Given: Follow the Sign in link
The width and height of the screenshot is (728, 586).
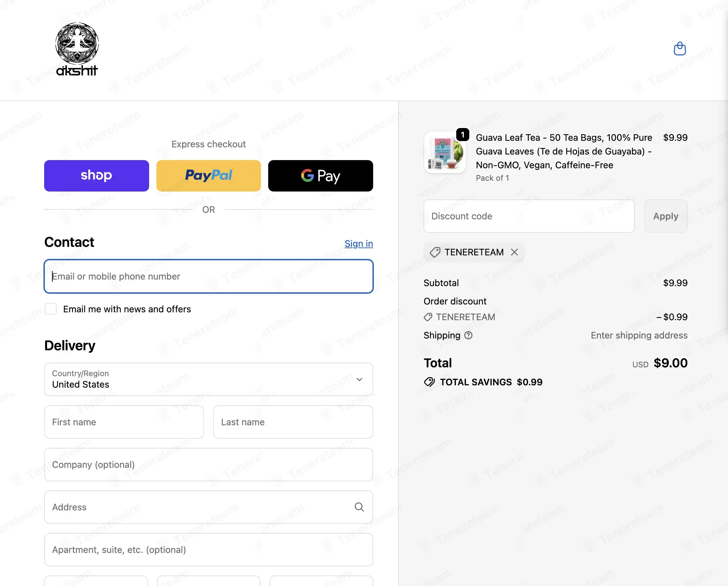Looking at the screenshot, I should click(x=358, y=244).
